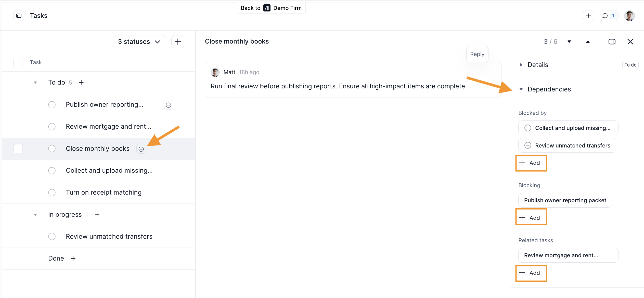Click Add under the Blocked by list
This screenshot has height=298, width=644.
531,163
